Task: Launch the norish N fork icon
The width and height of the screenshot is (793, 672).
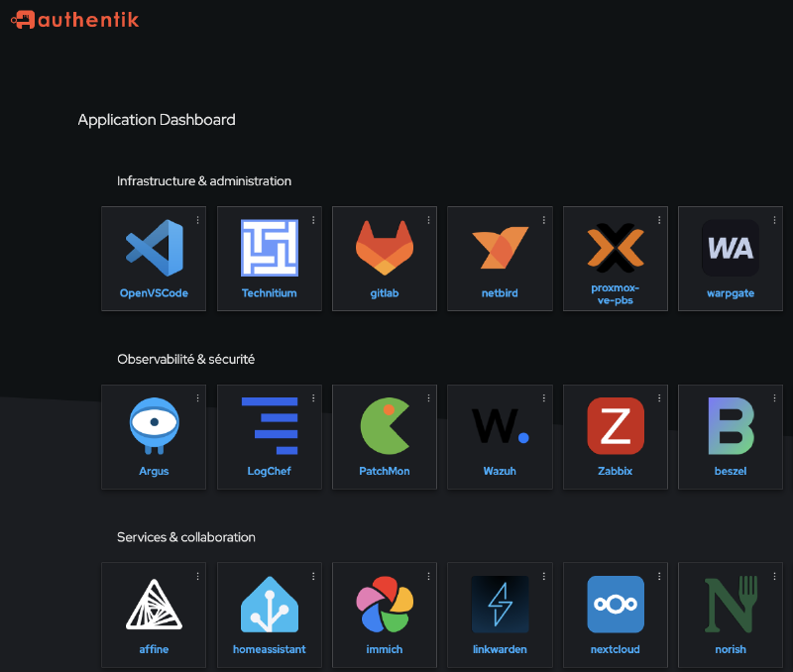Action: [x=731, y=605]
